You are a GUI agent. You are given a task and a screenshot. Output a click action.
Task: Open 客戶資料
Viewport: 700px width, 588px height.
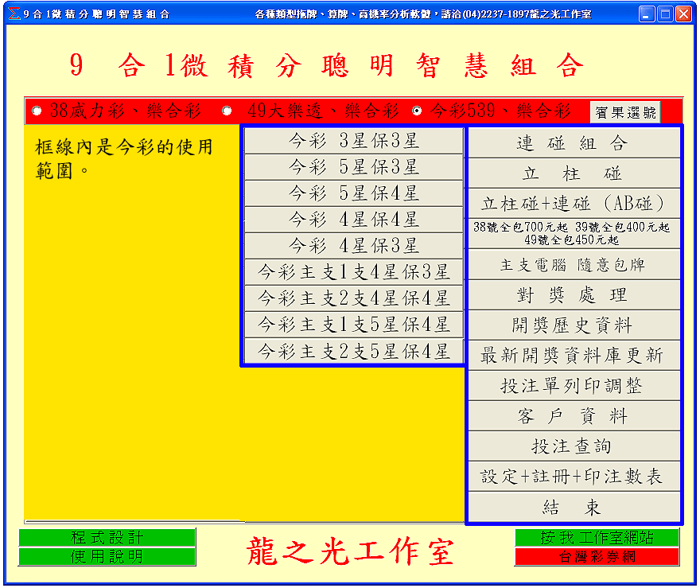coord(574,416)
